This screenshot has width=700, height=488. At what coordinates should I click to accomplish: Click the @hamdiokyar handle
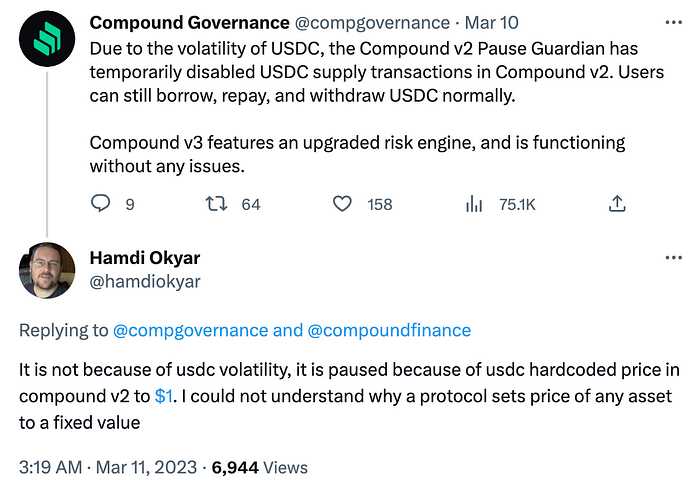click(145, 281)
